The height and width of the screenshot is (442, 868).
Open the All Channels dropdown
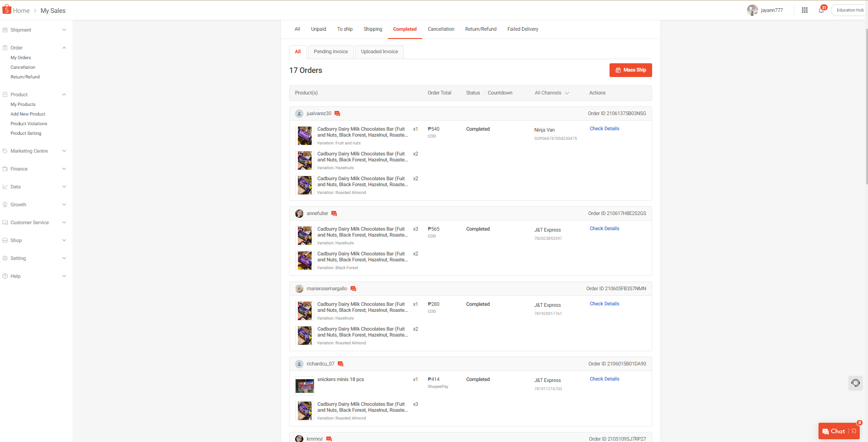coord(552,93)
